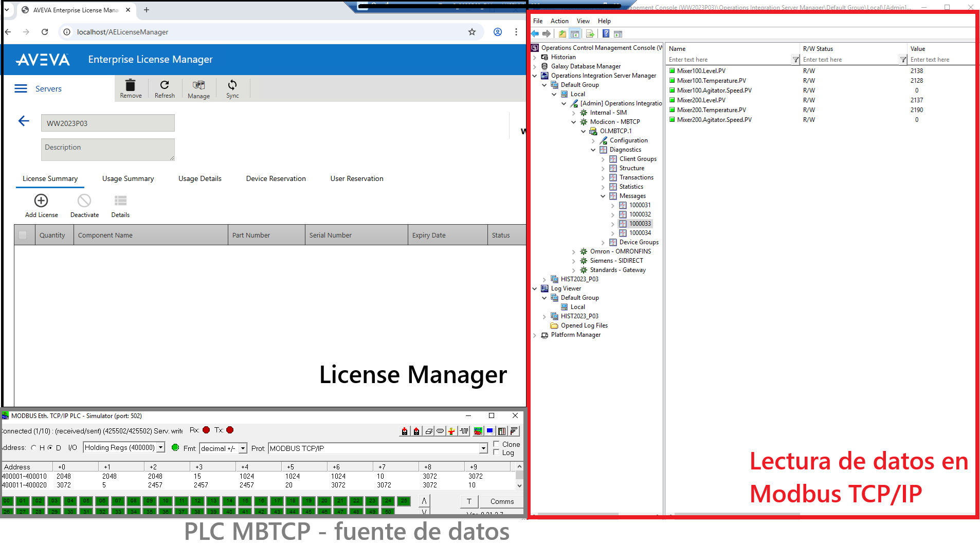Switch to the Usage Details tab
The width and height of the screenshot is (980, 544).
(199, 178)
